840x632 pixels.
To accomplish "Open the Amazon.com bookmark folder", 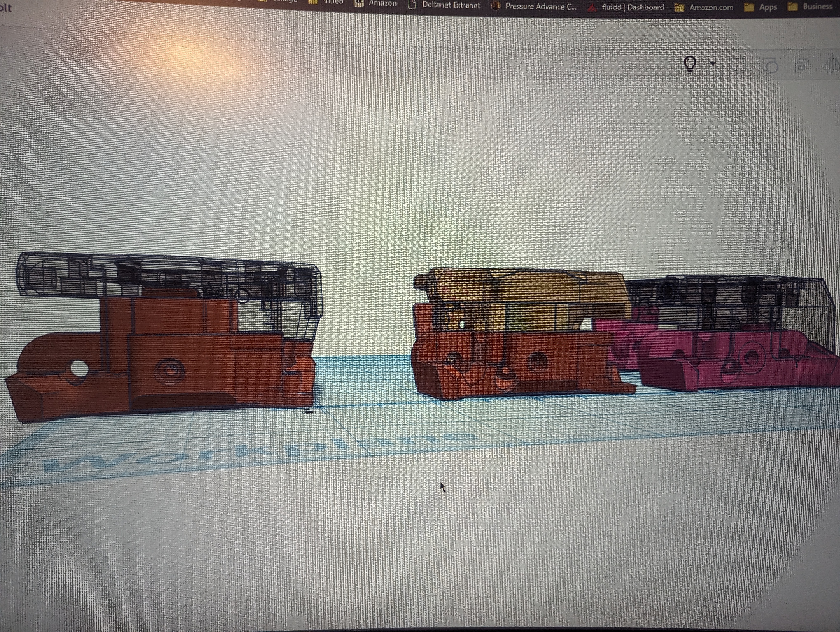I will tap(704, 7).
